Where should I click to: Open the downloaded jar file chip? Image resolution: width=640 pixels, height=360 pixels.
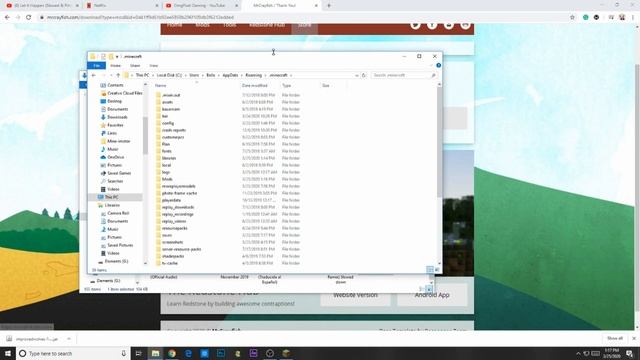37,339
